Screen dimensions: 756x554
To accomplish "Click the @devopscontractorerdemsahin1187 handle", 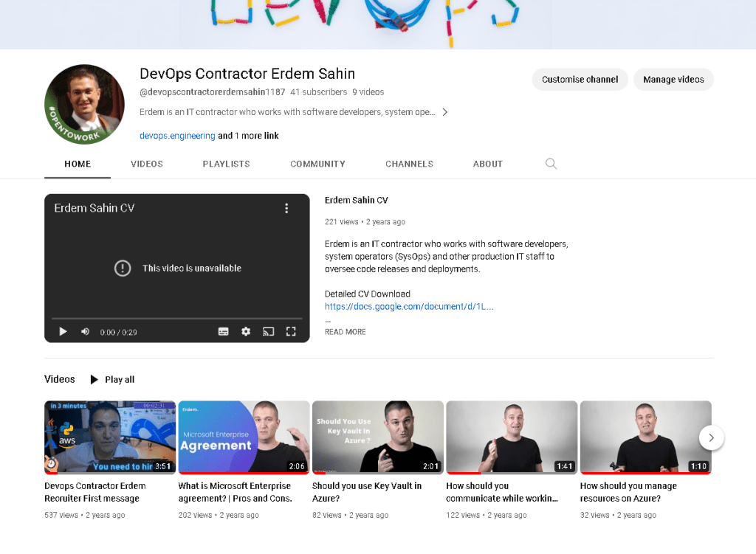I will [x=212, y=92].
